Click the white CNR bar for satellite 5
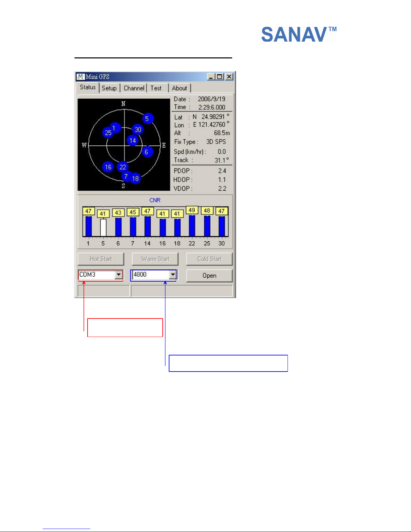The image size is (411, 532). 103,228
